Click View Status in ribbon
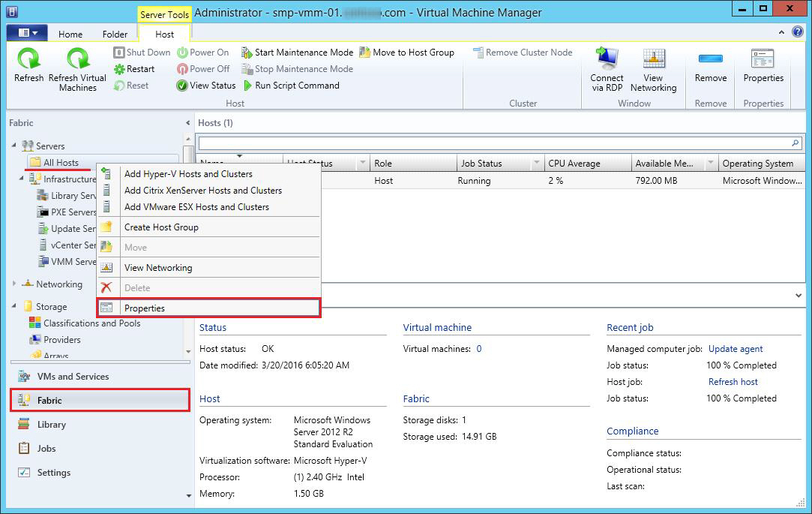 206,86
